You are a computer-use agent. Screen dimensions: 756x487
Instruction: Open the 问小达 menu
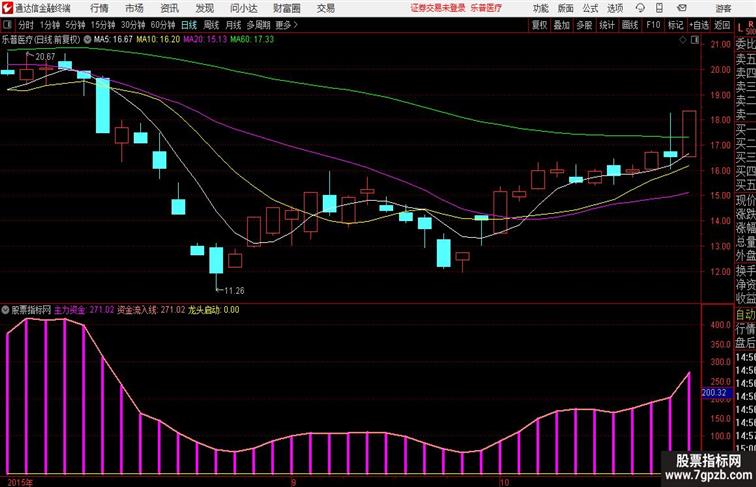coord(243,8)
